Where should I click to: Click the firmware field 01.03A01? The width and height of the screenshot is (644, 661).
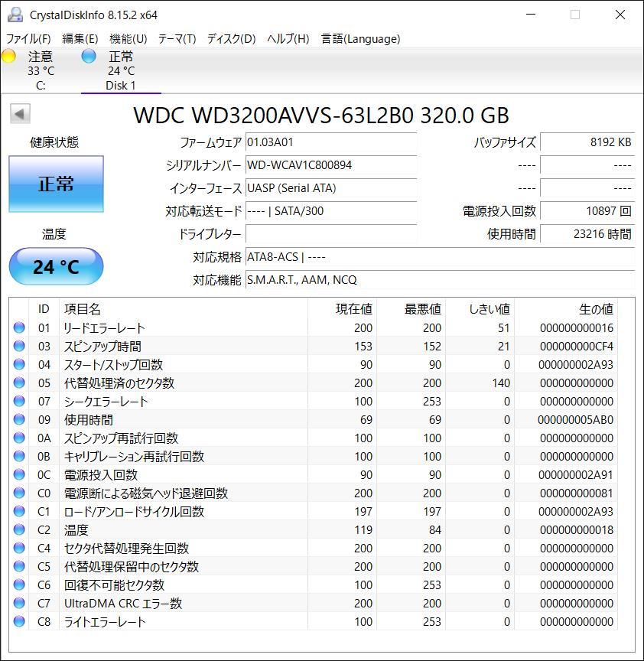(x=331, y=142)
